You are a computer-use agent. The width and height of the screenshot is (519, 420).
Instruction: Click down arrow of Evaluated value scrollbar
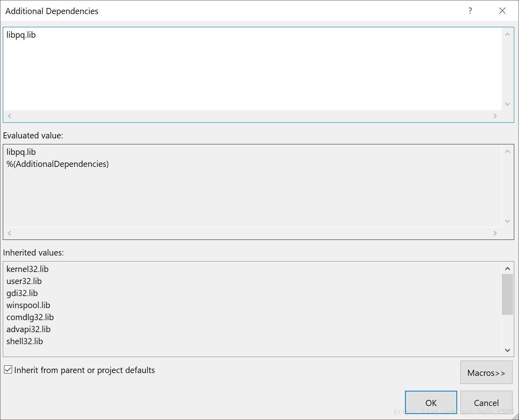(x=507, y=221)
